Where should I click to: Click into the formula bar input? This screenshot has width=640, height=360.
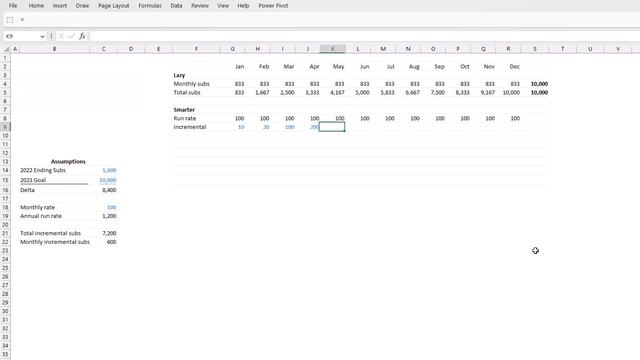(x=364, y=36)
